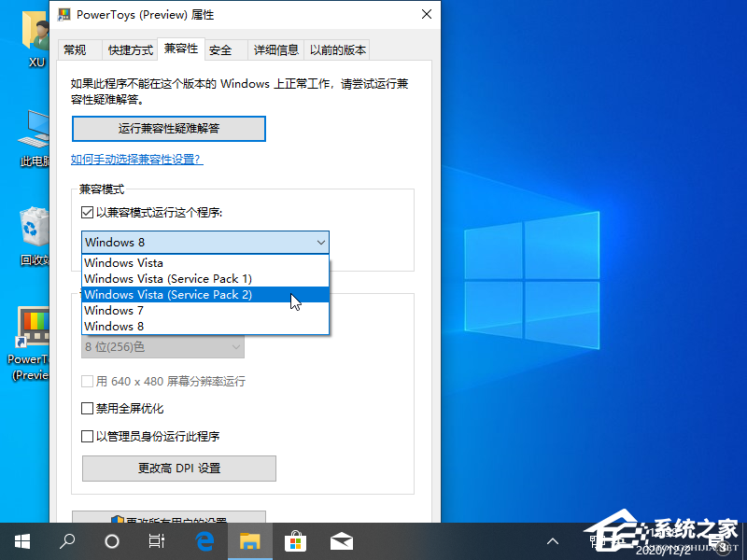
Task: Open the 详细信息 (Details) tab
Action: pos(275,49)
